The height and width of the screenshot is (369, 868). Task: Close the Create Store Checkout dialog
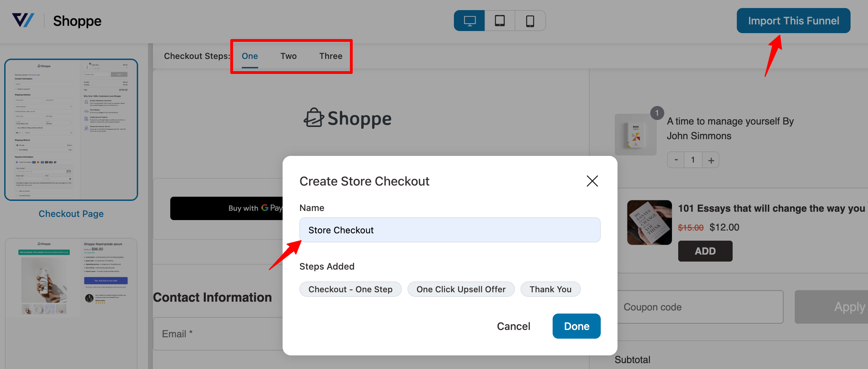(592, 181)
